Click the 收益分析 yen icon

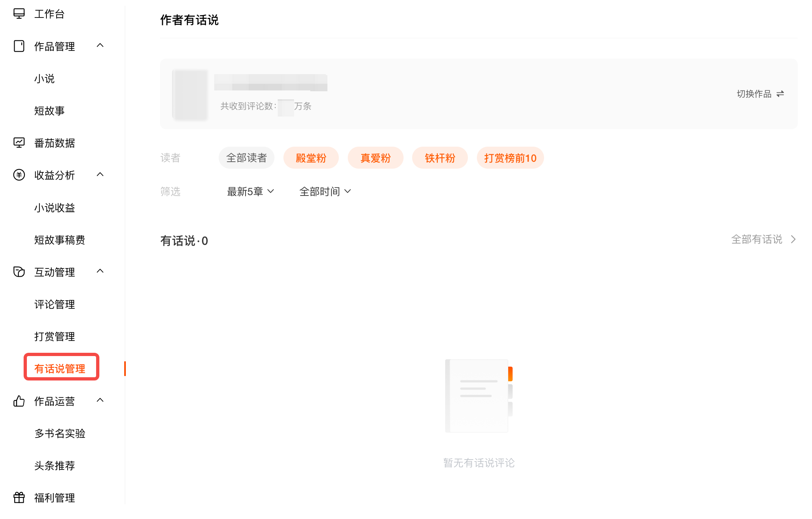(19, 175)
